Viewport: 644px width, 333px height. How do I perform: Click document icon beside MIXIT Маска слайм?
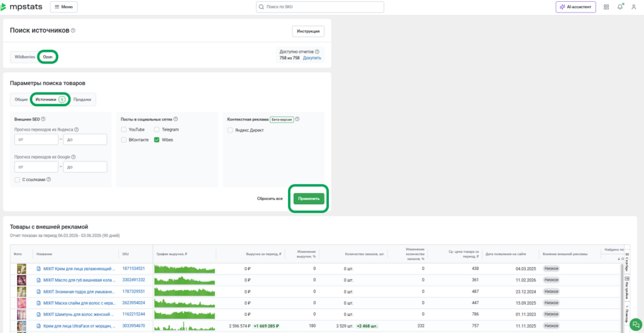point(39,303)
